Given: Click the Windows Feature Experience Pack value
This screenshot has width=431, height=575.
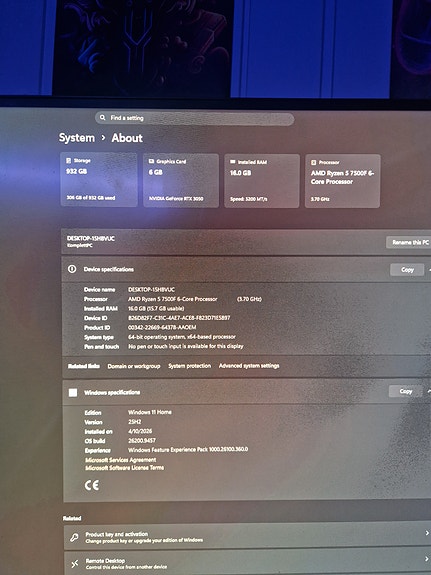Looking at the screenshot, I should point(188,450).
